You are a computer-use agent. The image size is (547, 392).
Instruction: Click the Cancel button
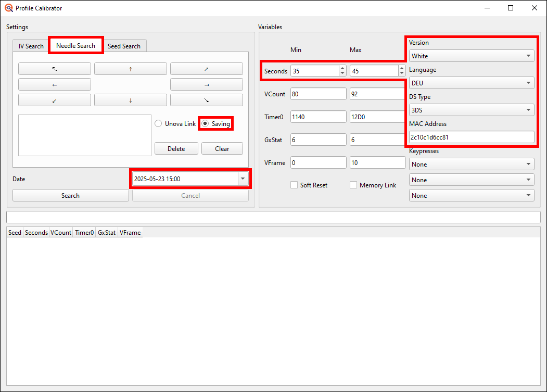tap(190, 195)
